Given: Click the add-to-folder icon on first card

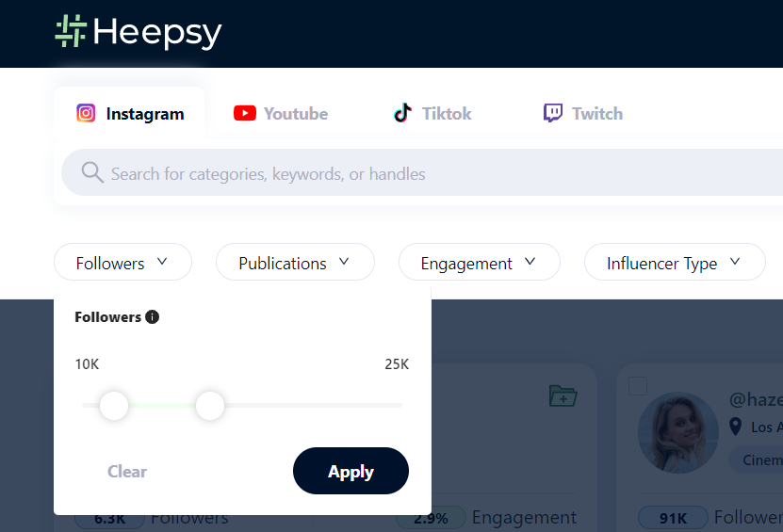Looking at the screenshot, I should 563,395.
